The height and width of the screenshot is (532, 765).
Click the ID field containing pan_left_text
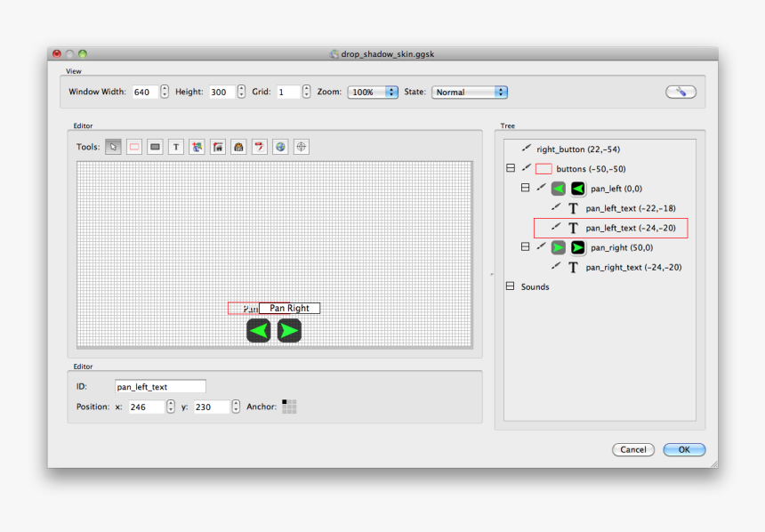coord(160,387)
